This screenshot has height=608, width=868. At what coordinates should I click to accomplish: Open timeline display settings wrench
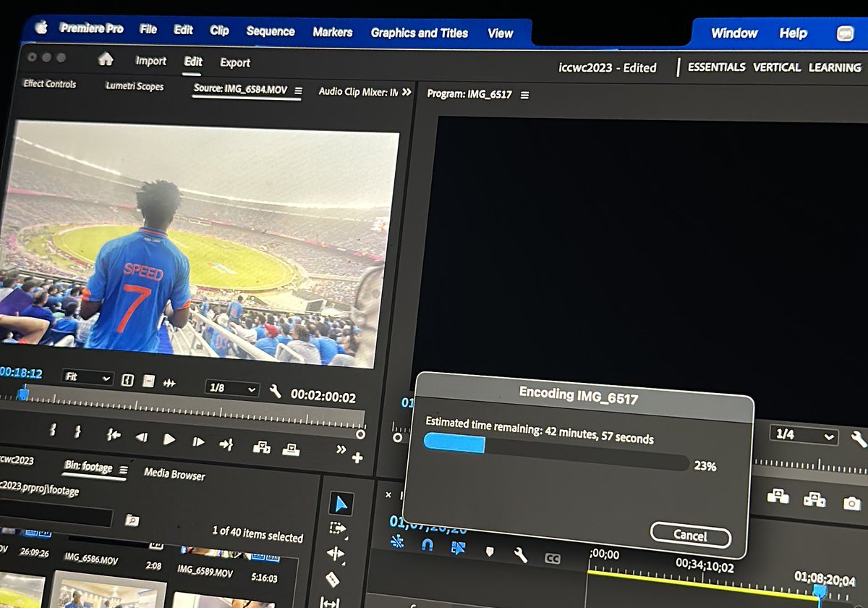[520, 554]
